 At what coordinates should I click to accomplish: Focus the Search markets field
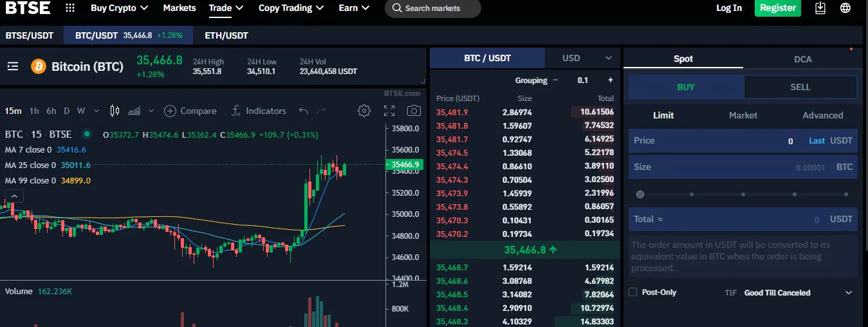tap(433, 8)
